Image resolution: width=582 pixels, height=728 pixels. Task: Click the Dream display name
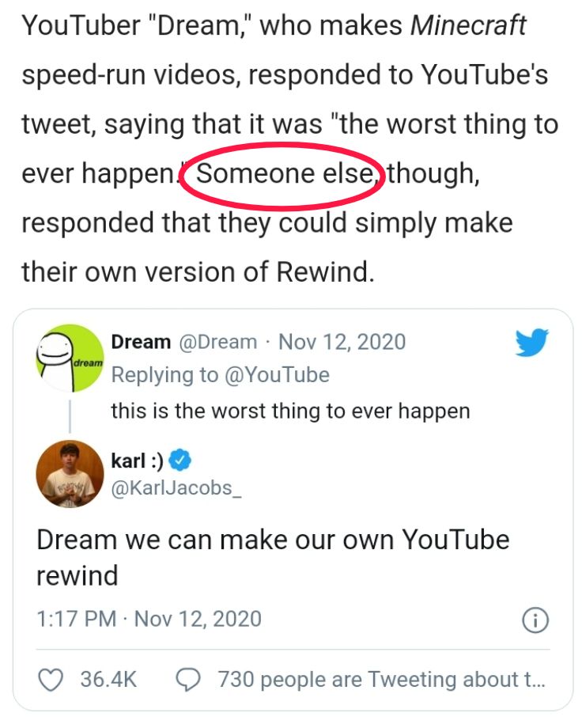141,342
